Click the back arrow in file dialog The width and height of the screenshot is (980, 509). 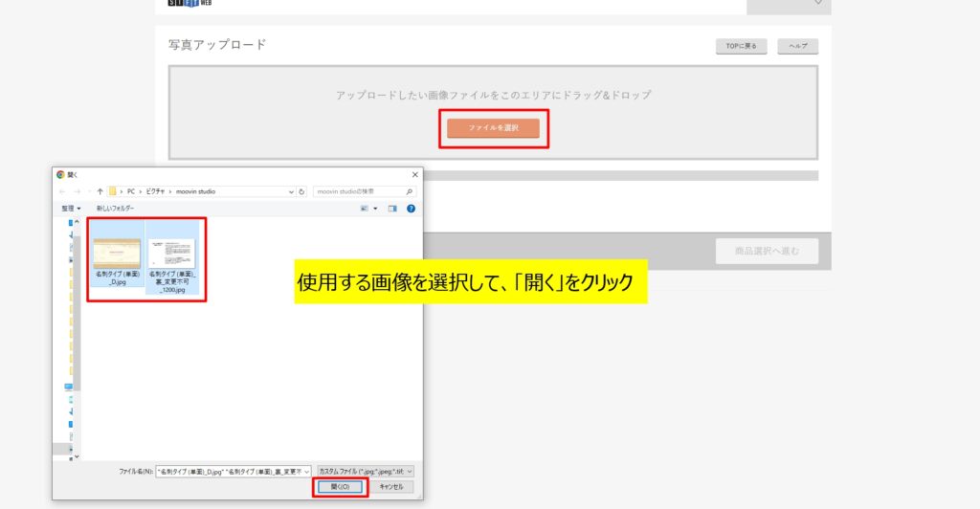(x=63, y=191)
